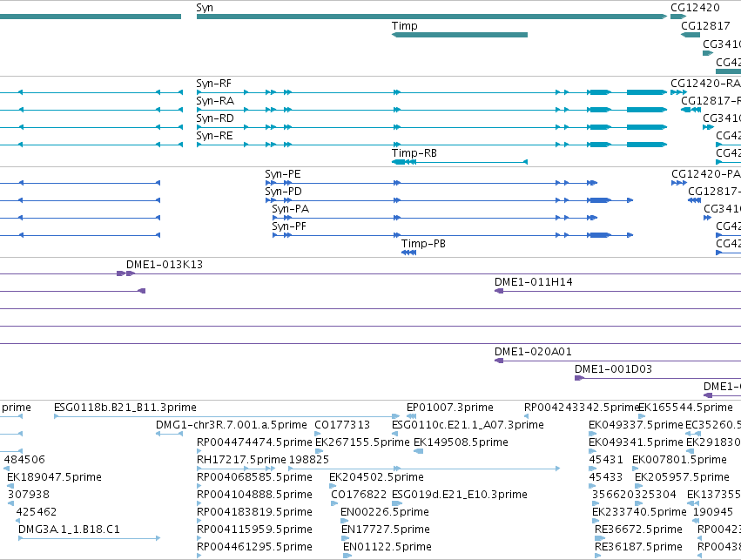Select the CG12817 gene label

coord(705,26)
